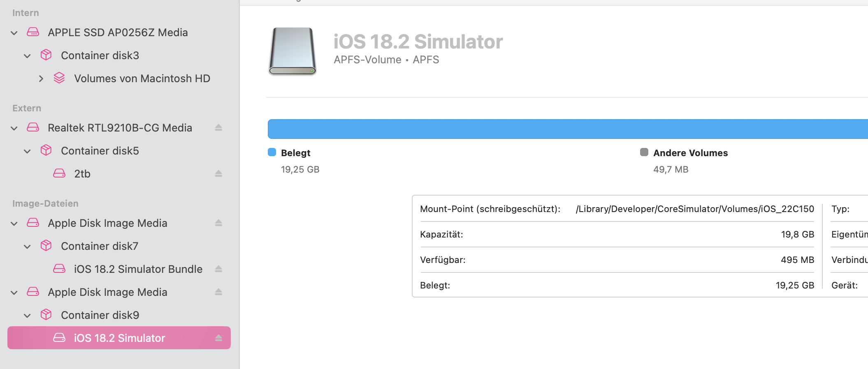
Task: Click the Container disk5 cube icon
Action: [46, 150]
